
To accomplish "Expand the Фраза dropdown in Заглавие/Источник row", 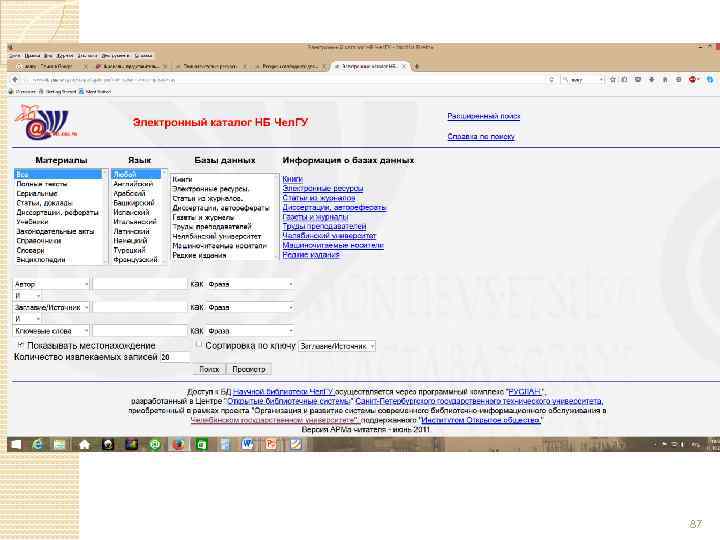I will point(250,307).
